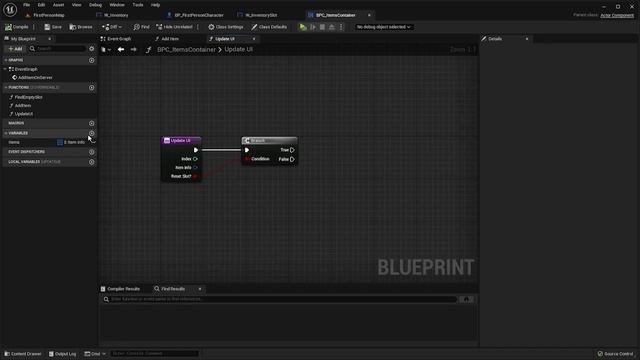Collapse the Functions section
Image resolution: width=640 pixels, height=360 pixels.
(x=6, y=87)
